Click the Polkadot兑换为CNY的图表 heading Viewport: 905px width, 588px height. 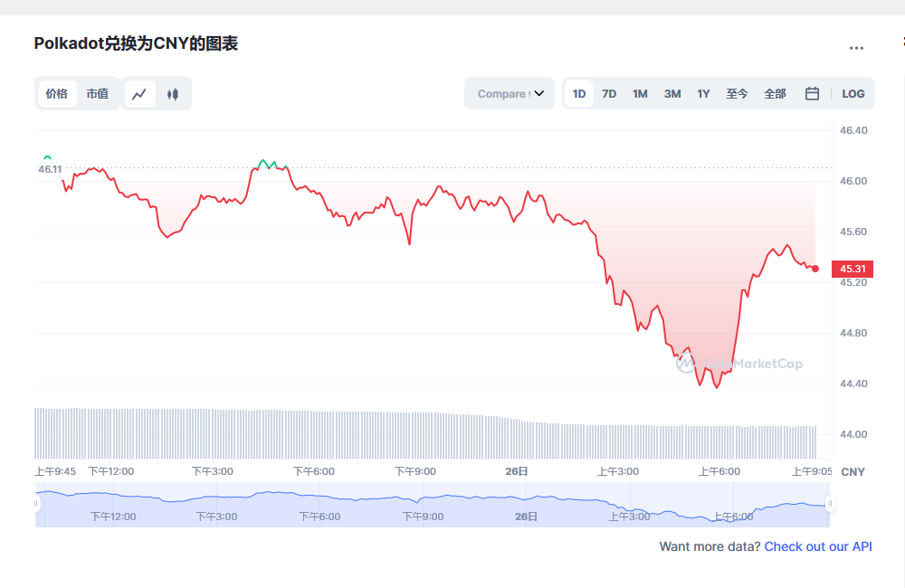137,43
